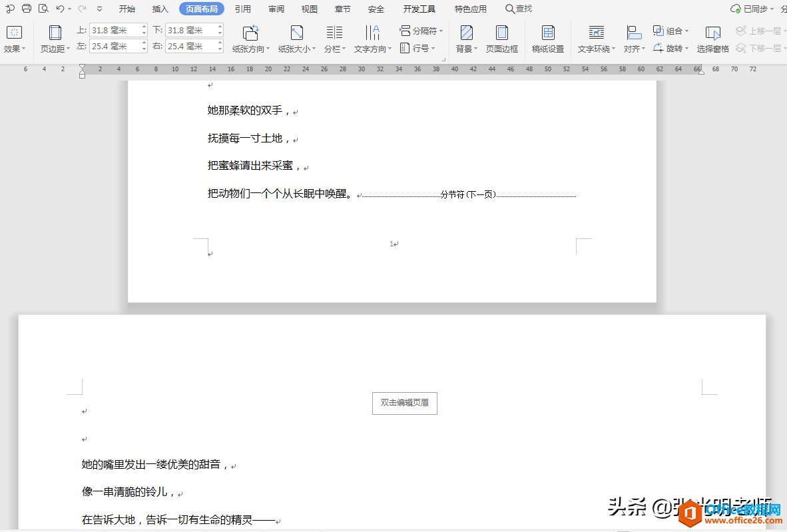Image resolution: width=787 pixels, height=532 pixels.
Task: Open the 视图 tab
Action: (309, 9)
